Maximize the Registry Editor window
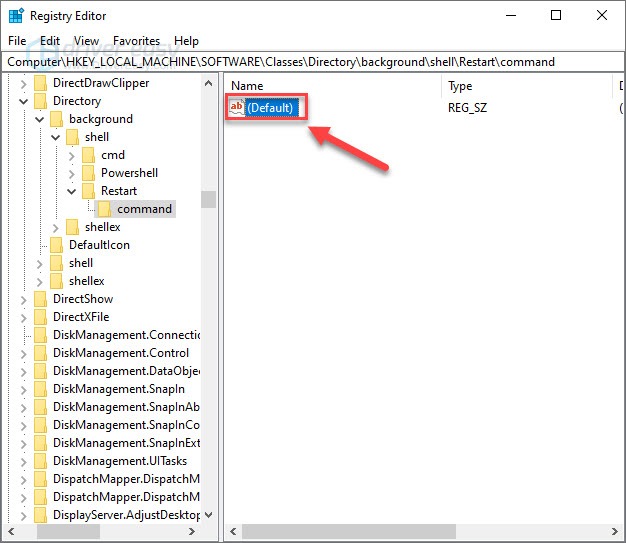The height and width of the screenshot is (543, 626). pos(556,16)
